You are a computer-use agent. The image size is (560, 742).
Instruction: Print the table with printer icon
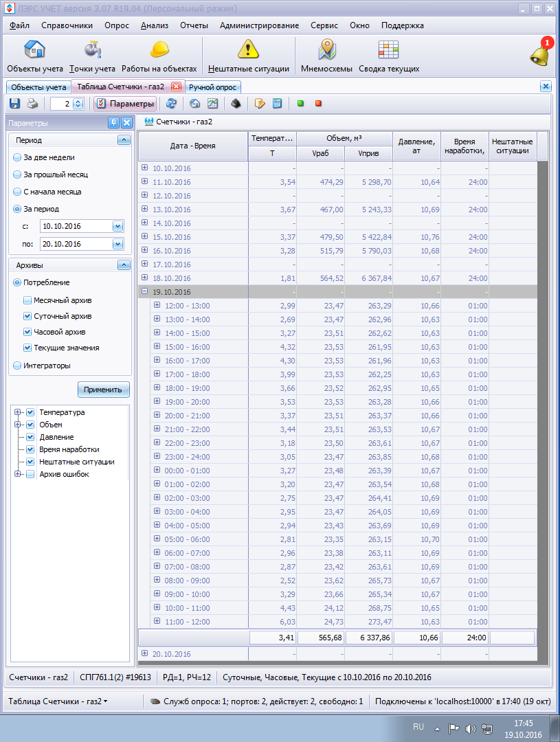coord(33,103)
